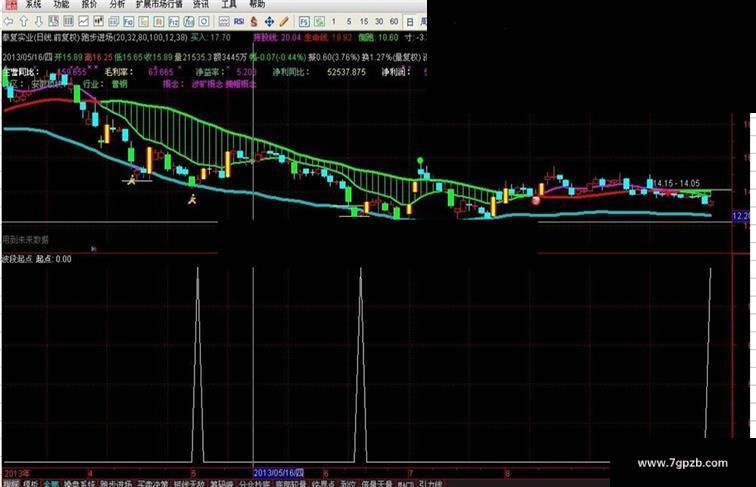Open the 系统 menu
The height and width of the screenshot is (487, 756).
[33, 4]
